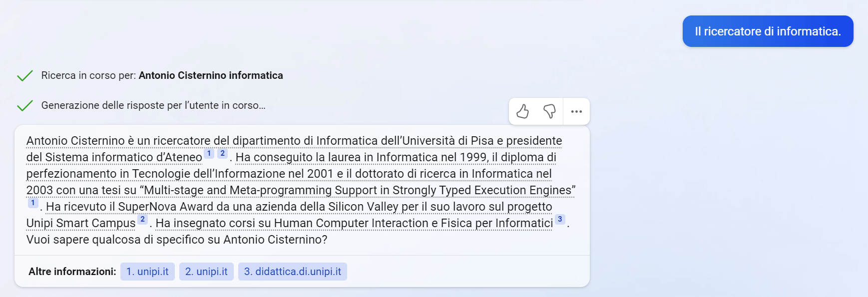Open the '2. unipi.it' source link
Screen dimensions: 868x297
click(x=206, y=272)
